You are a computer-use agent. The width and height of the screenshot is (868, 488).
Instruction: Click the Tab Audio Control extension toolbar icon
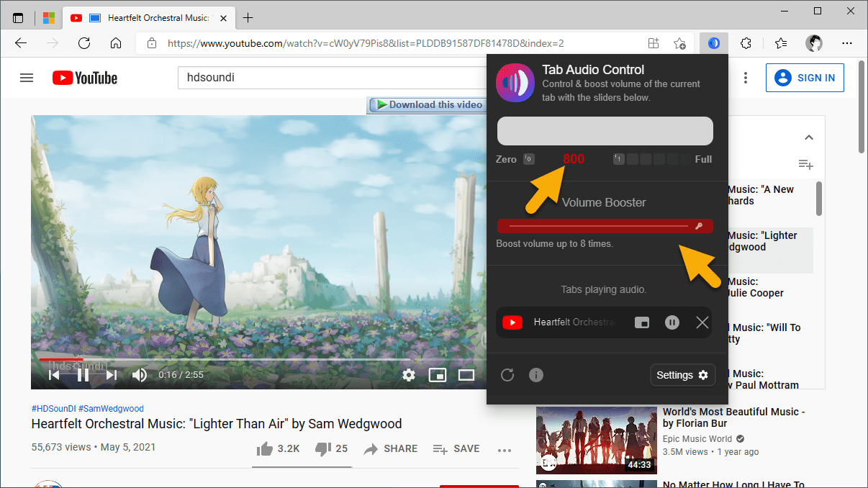(x=713, y=43)
